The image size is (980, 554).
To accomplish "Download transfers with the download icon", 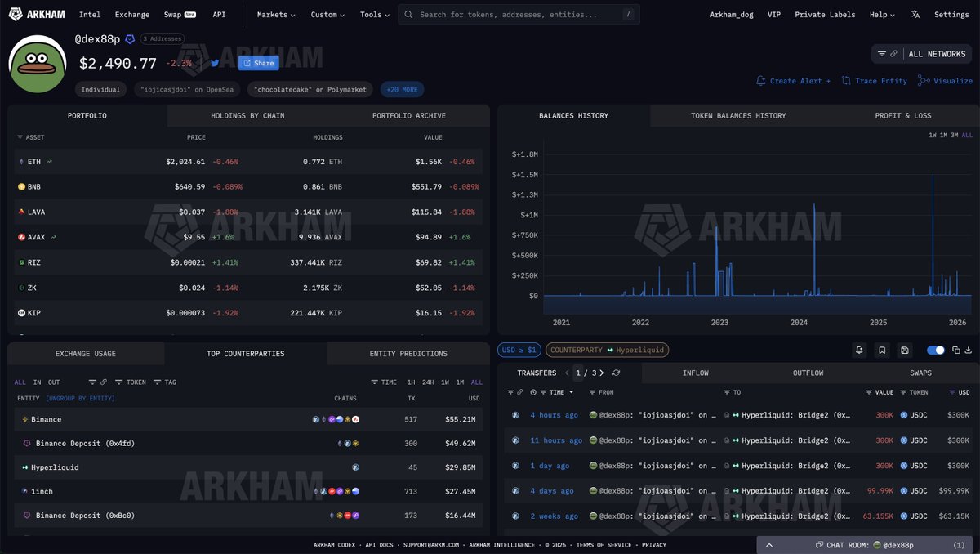I will [x=969, y=350].
